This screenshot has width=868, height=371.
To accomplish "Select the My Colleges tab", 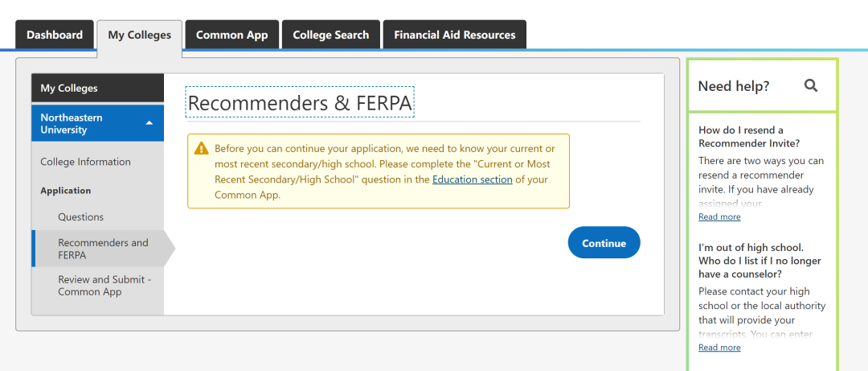I will pyautogui.click(x=140, y=35).
